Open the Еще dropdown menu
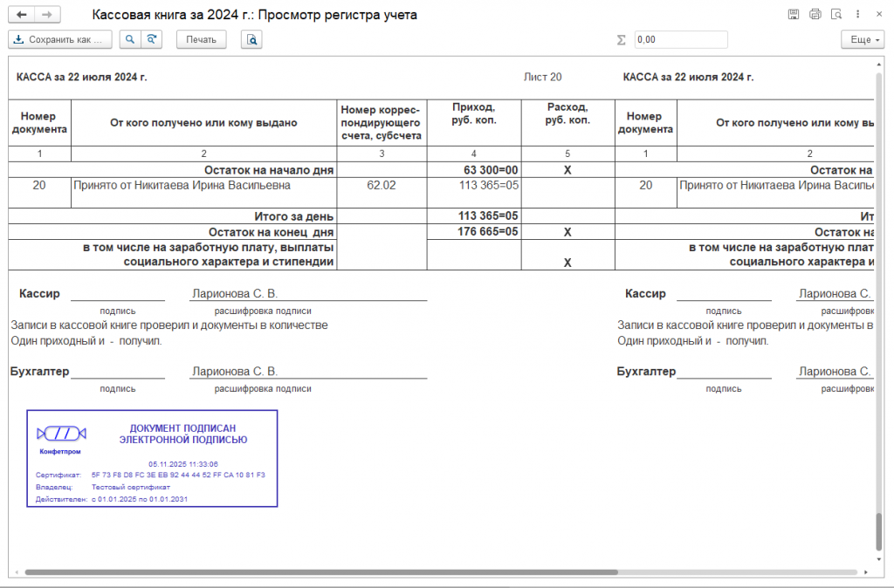The height and width of the screenshot is (588, 894). (863, 40)
